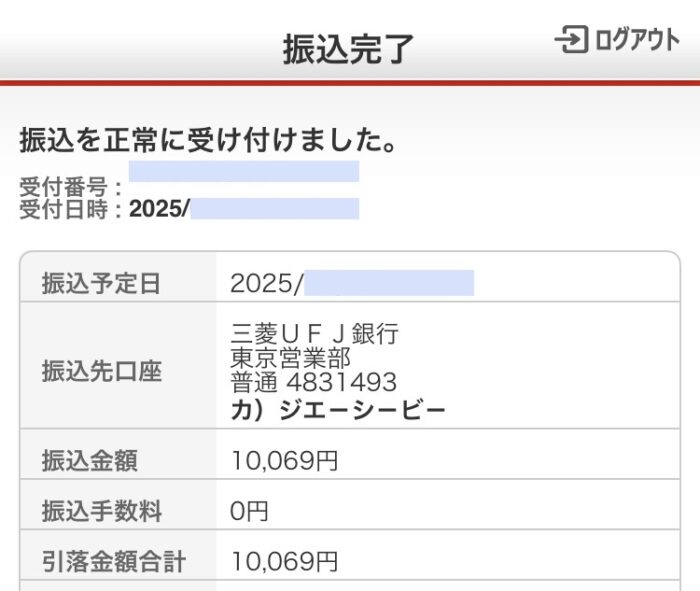Select the 三菱UFJ銀行 bank name

[314, 333]
